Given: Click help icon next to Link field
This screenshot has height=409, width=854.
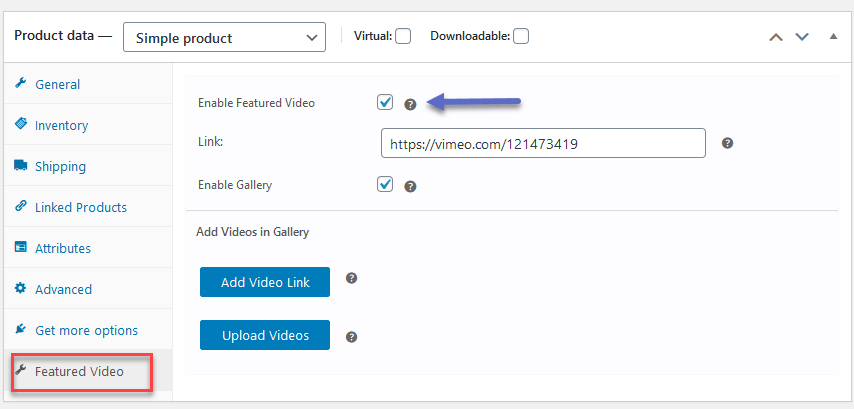Looking at the screenshot, I should point(727,143).
